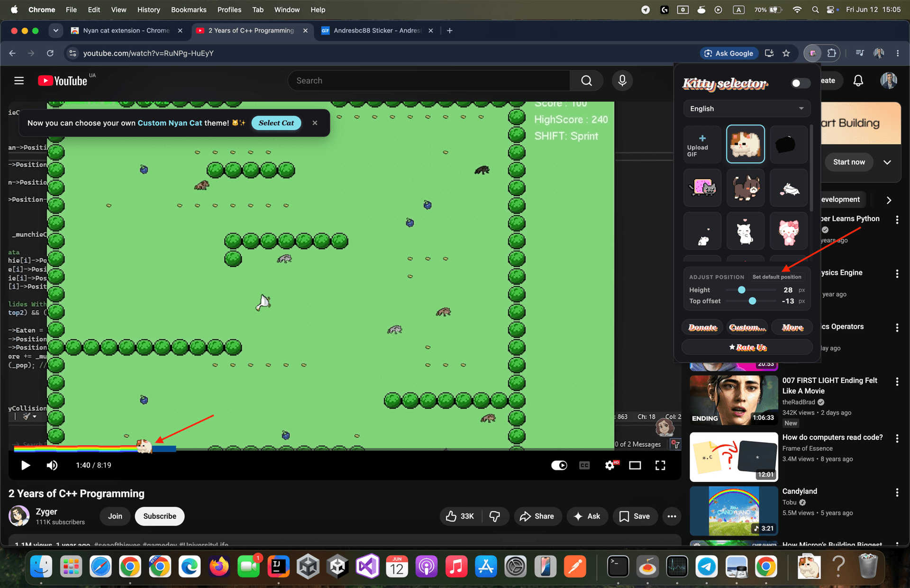Viewport: 910px width, 588px height.
Task: Open YouTube guide hamburger menu
Action: pos(19,81)
